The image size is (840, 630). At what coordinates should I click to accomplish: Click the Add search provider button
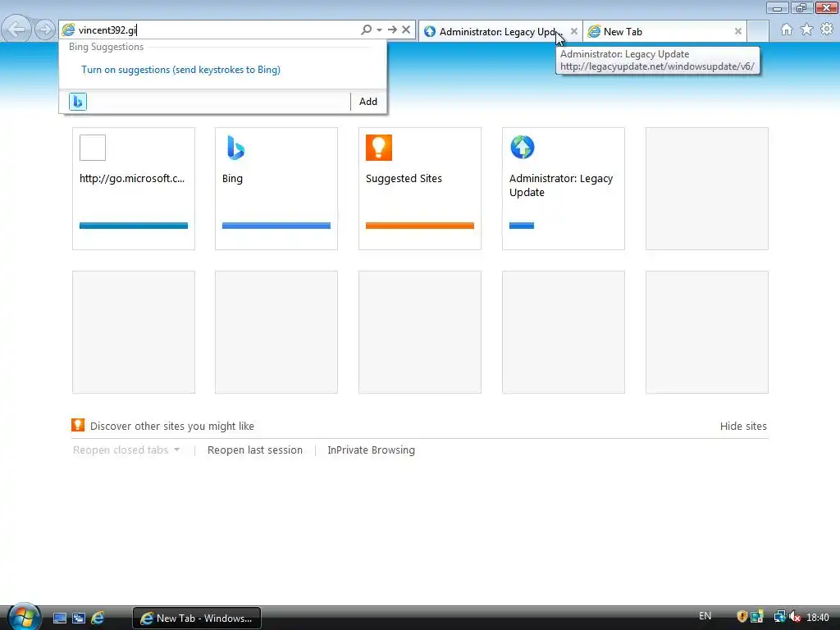[368, 101]
